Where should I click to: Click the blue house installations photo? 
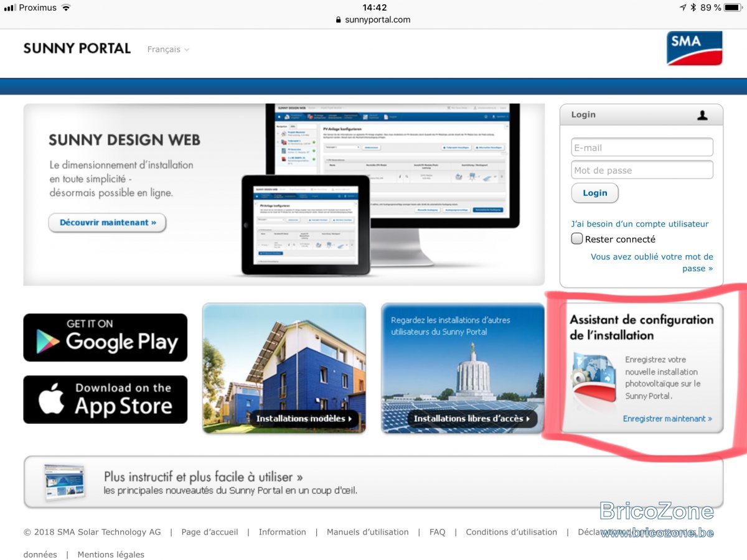pyautogui.click(x=284, y=368)
